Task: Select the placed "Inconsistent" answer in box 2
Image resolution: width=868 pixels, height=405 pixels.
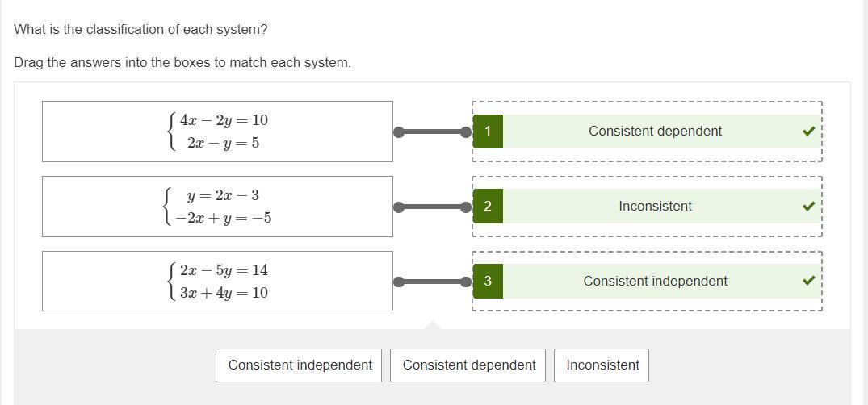Action: (x=655, y=207)
